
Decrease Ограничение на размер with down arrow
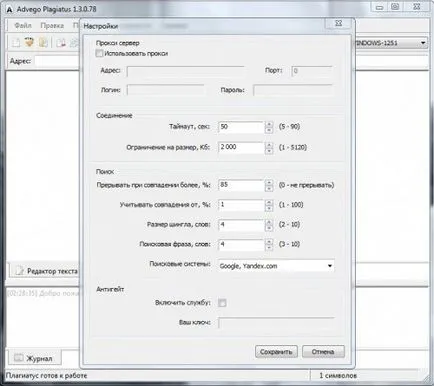tap(269, 151)
